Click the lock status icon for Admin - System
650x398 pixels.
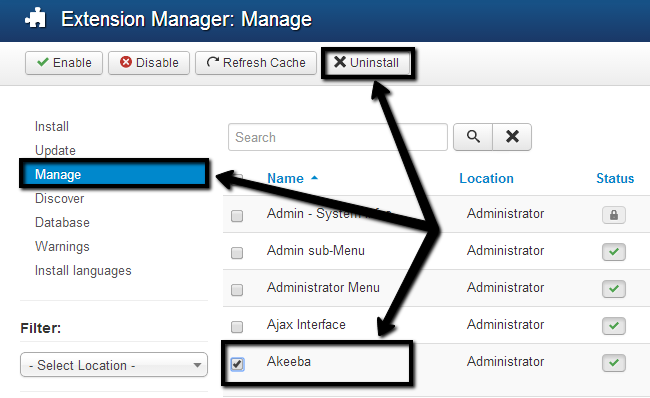(x=614, y=215)
